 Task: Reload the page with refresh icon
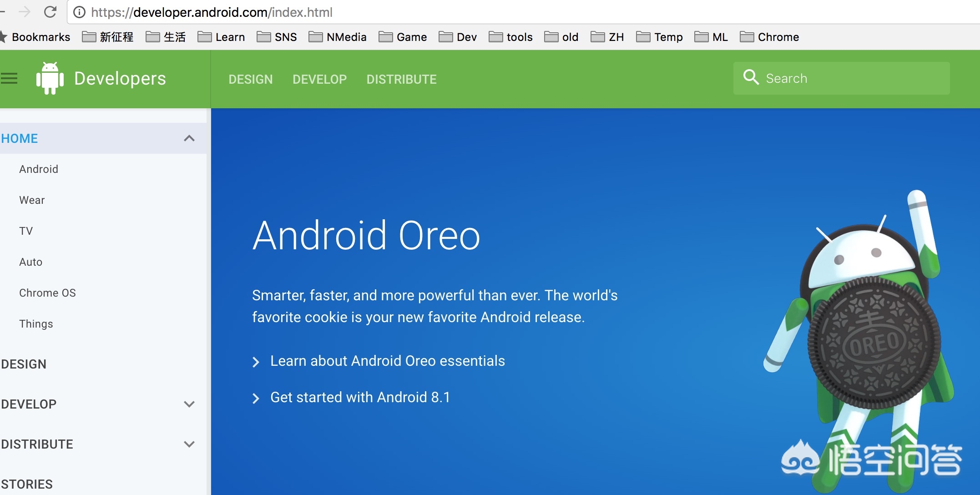(51, 12)
